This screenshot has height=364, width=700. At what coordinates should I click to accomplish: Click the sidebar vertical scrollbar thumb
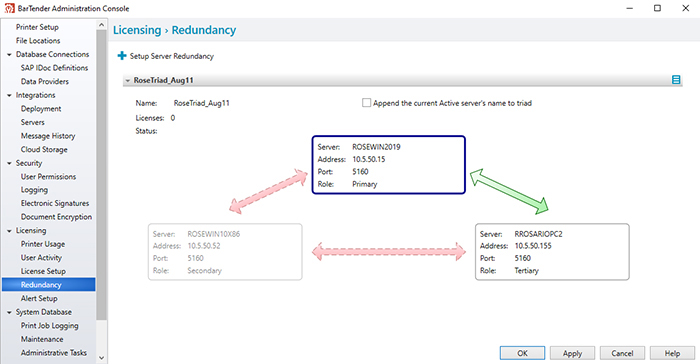click(x=101, y=175)
